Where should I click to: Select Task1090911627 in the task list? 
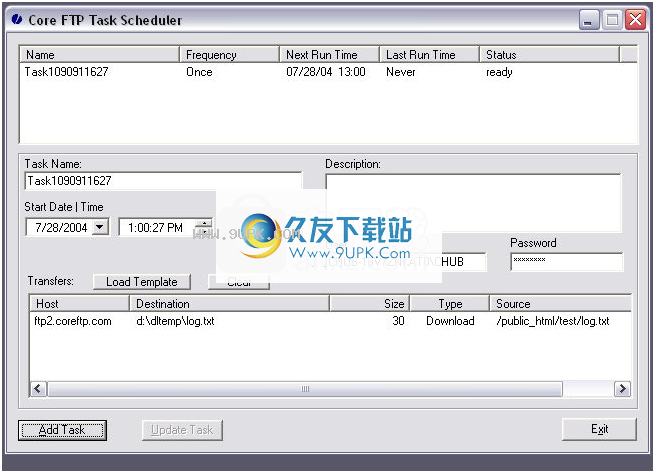pos(66,72)
